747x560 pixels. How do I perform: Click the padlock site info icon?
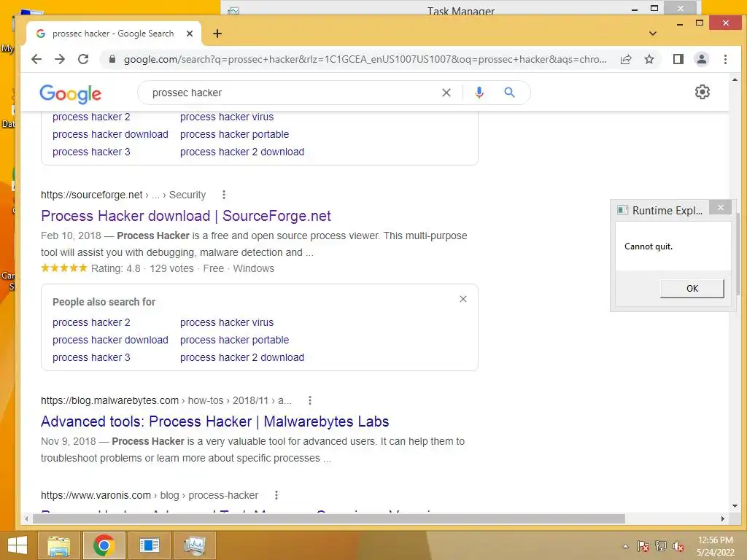click(112, 59)
